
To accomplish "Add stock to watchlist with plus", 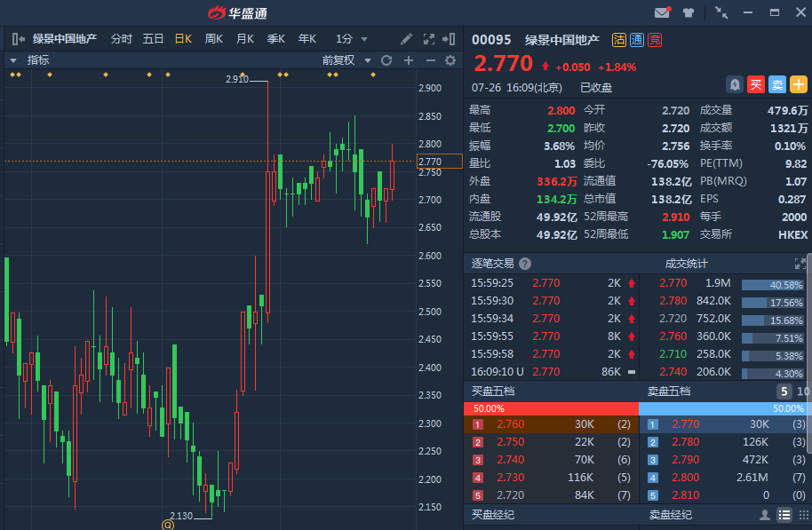I will tap(799, 84).
